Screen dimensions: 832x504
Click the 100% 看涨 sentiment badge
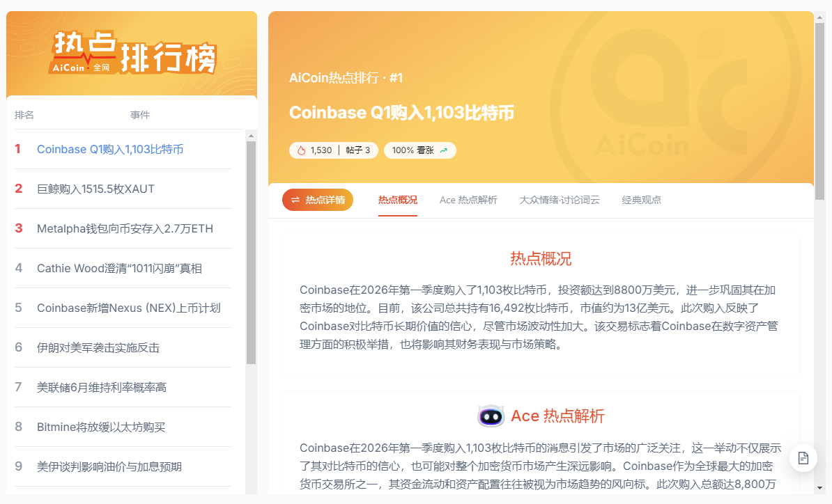click(x=419, y=150)
